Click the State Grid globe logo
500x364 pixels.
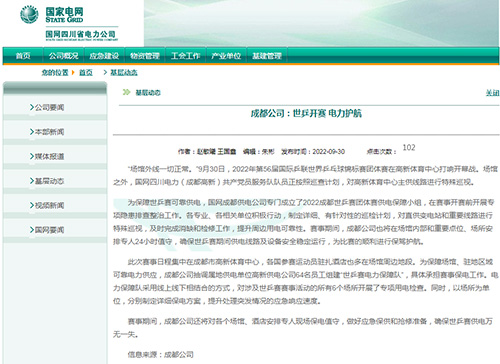click(29, 15)
